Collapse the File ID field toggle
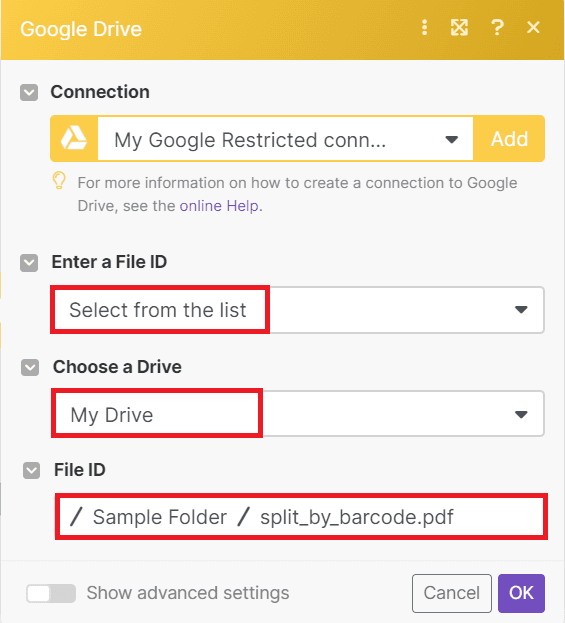 (x=31, y=470)
